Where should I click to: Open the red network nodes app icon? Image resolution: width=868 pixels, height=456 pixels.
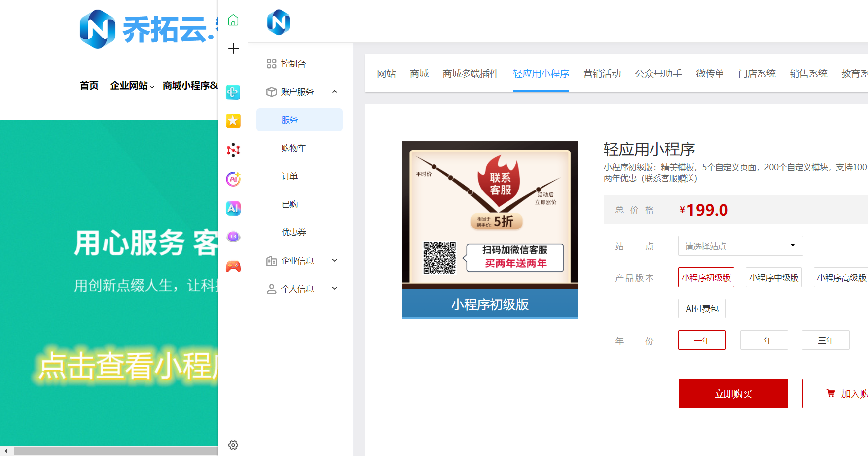coord(233,150)
